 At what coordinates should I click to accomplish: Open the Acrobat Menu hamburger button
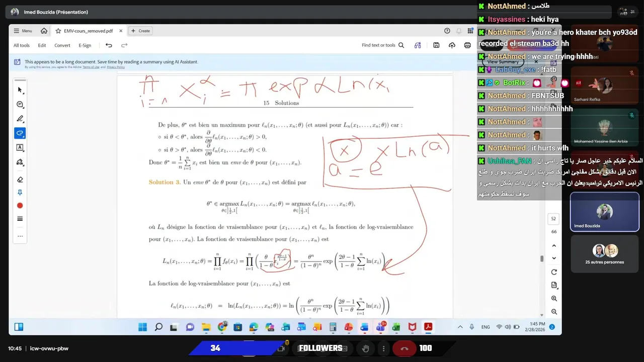(23, 31)
